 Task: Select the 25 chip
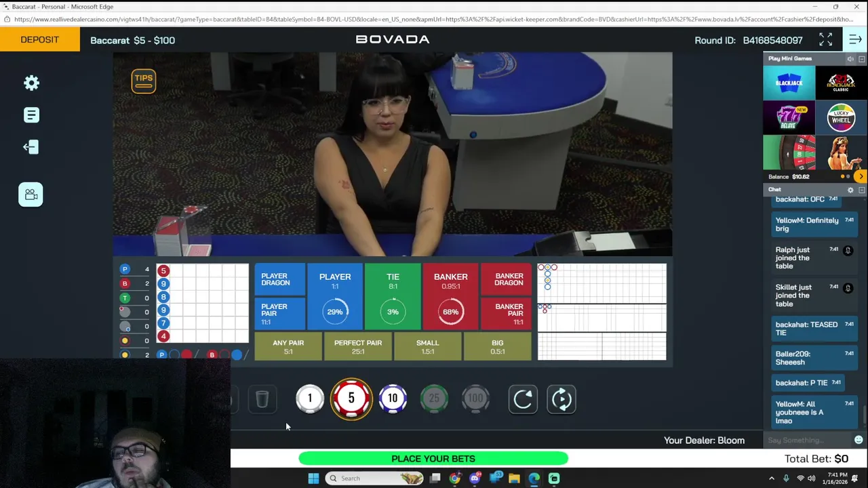click(434, 399)
